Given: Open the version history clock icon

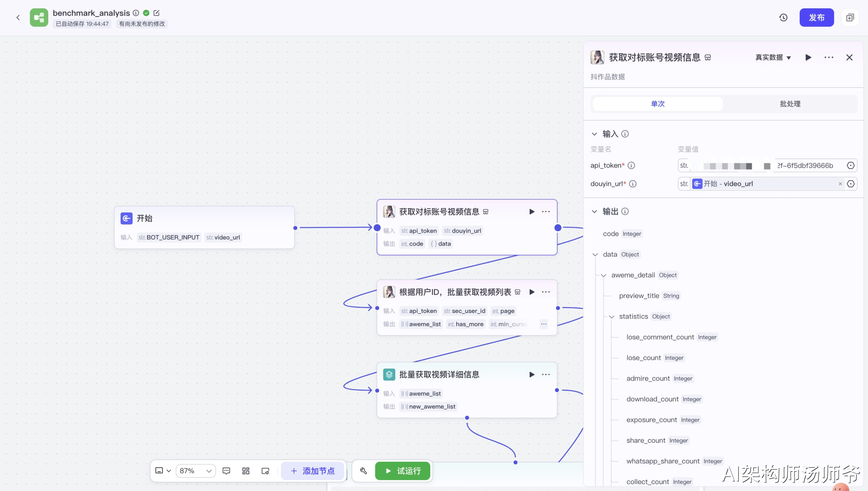Looking at the screenshot, I should [783, 18].
